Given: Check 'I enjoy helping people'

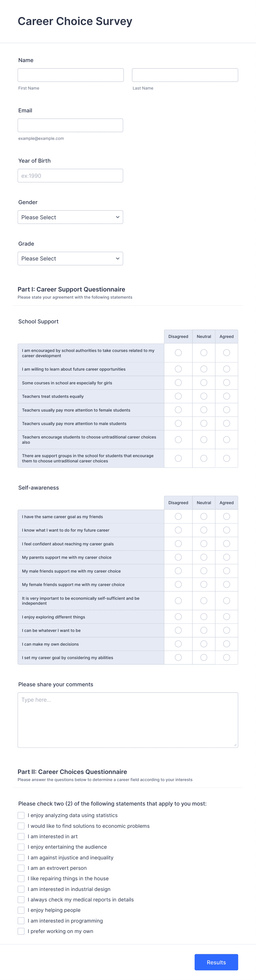Looking at the screenshot, I should tap(21, 910).
